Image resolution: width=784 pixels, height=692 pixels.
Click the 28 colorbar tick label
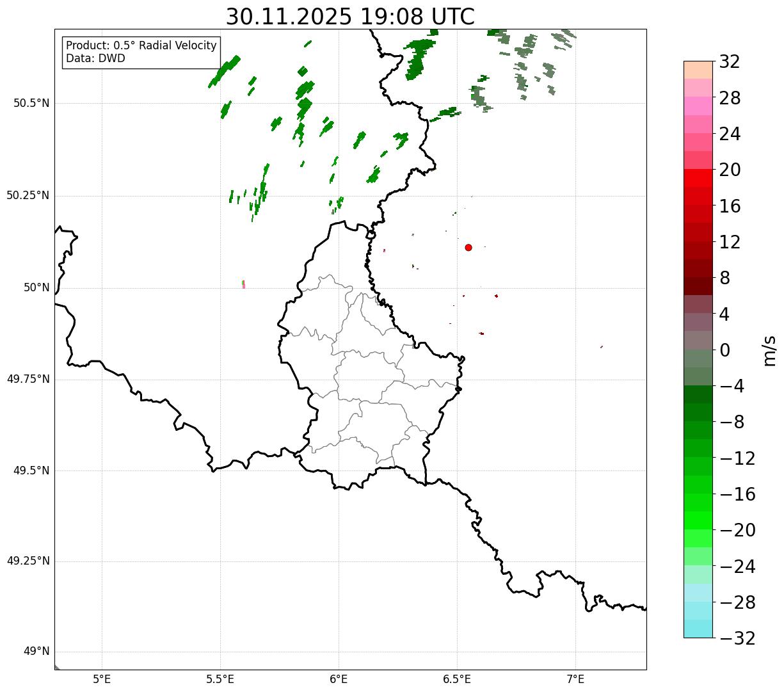(730, 99)
